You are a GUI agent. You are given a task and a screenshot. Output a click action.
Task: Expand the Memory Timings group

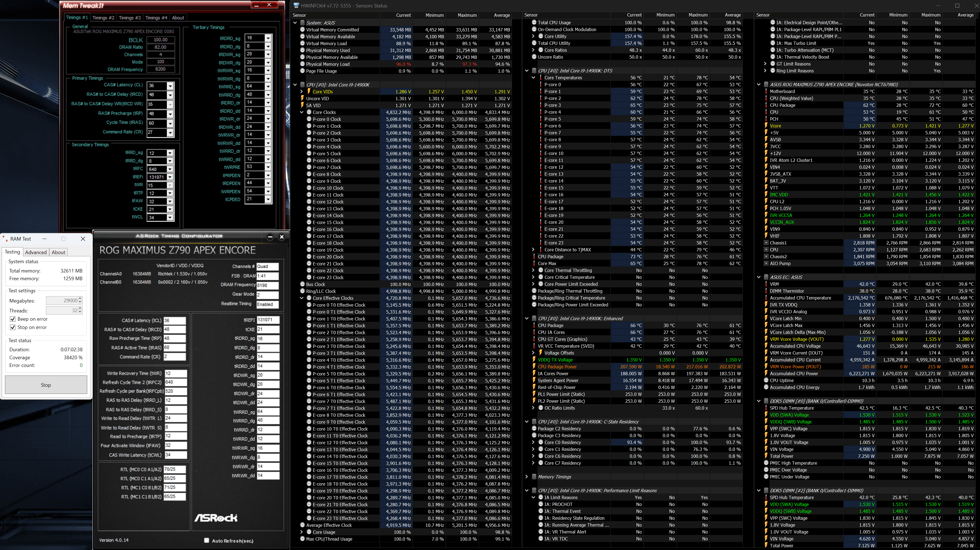coord(527,477)
